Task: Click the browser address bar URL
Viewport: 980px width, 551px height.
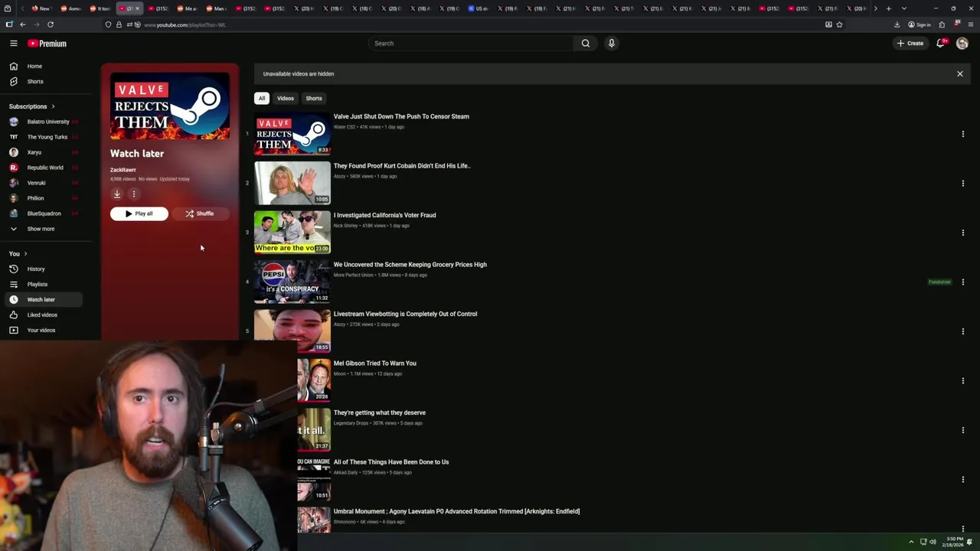Action: click(185, 24)
